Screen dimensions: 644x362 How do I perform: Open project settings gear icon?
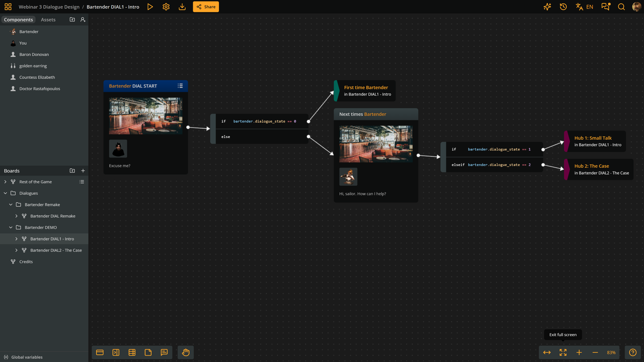pos(166,7)
